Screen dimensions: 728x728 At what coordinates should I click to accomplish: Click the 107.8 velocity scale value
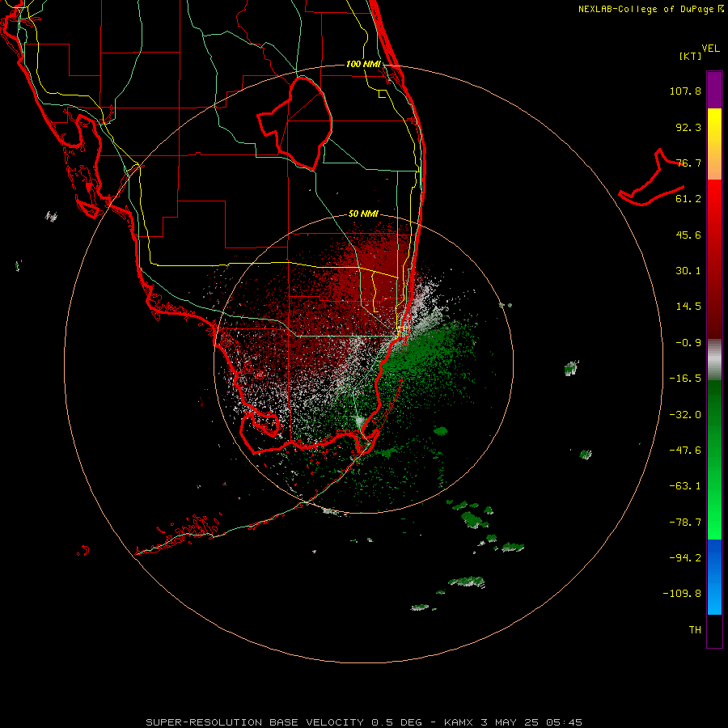pyautogui.click(x=685, y=91)
